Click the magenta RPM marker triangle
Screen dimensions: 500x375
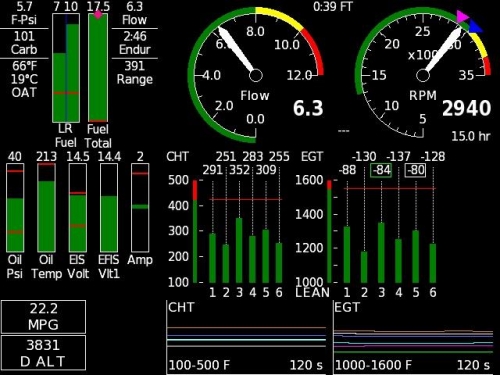(x=462, y=17)
